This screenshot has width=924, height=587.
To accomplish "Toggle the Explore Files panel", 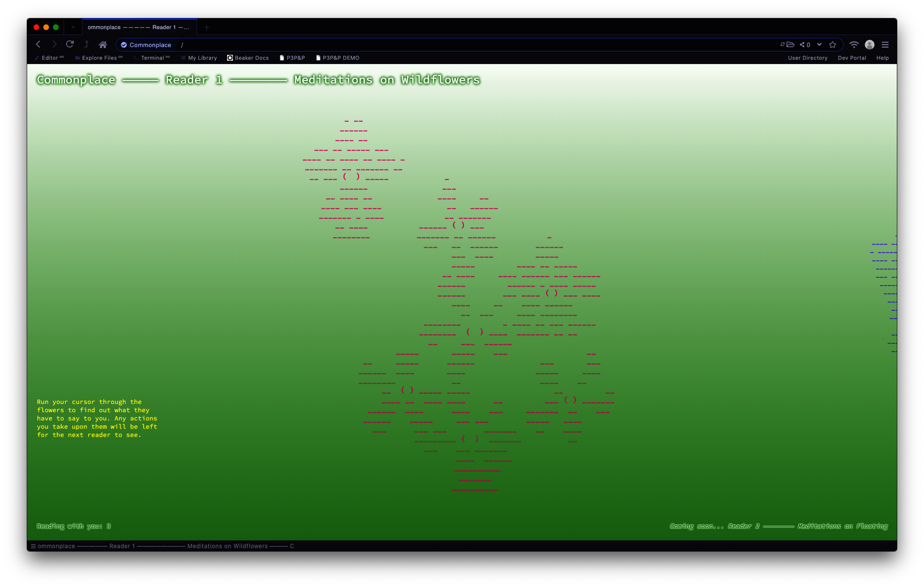I will 99,58.
